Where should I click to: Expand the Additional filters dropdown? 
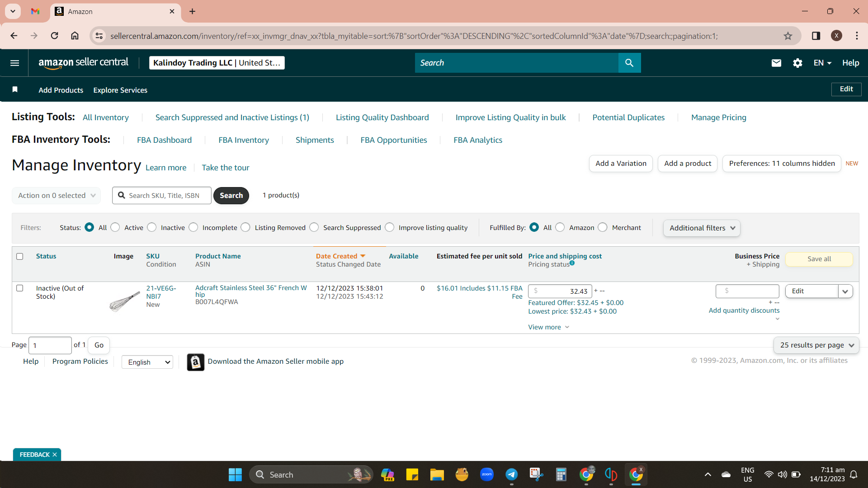[701, 228]
